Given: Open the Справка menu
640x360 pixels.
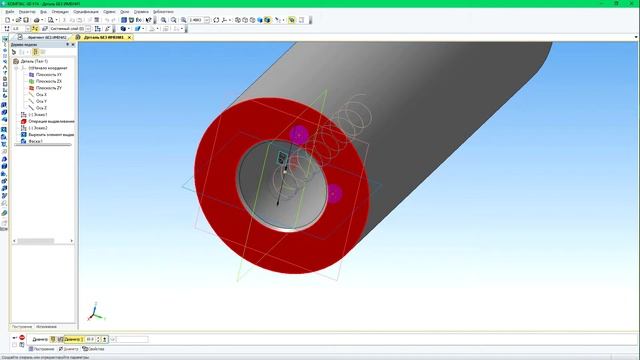Looking at the screenshot, I should 141,12.
